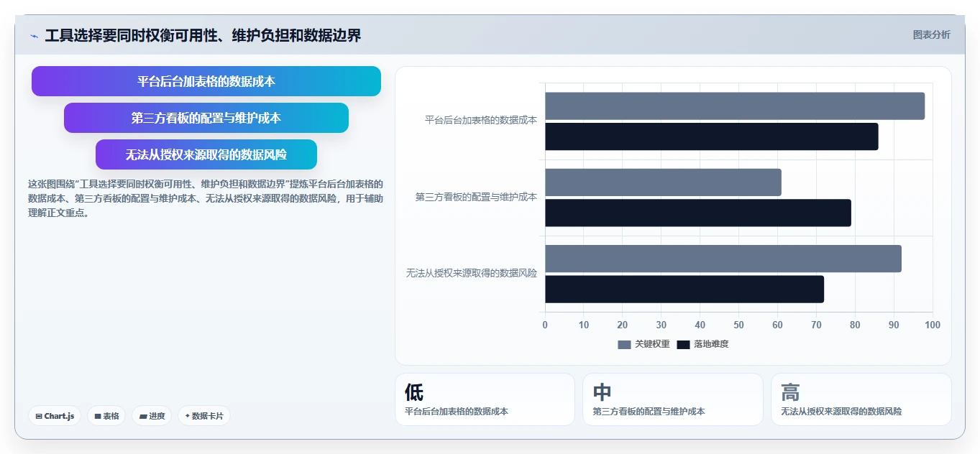
Task: Click the heading 工具选择要同时权衡可用性、维护负担和数据边界
Action: pos(203,35)
